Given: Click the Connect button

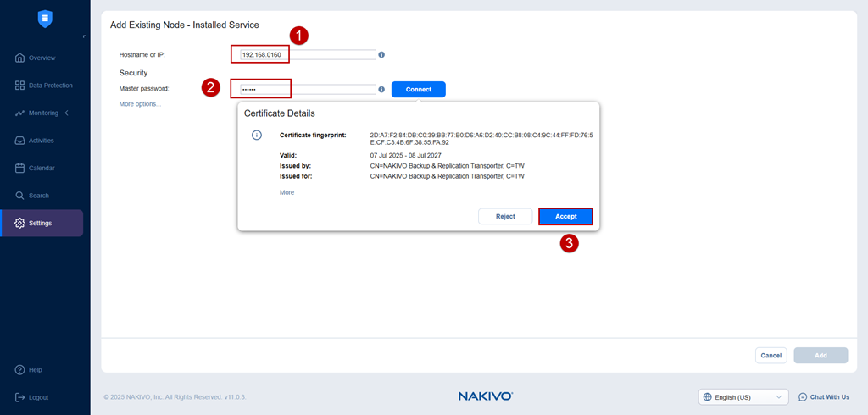Looking at the screenshot, I should 419,89.
